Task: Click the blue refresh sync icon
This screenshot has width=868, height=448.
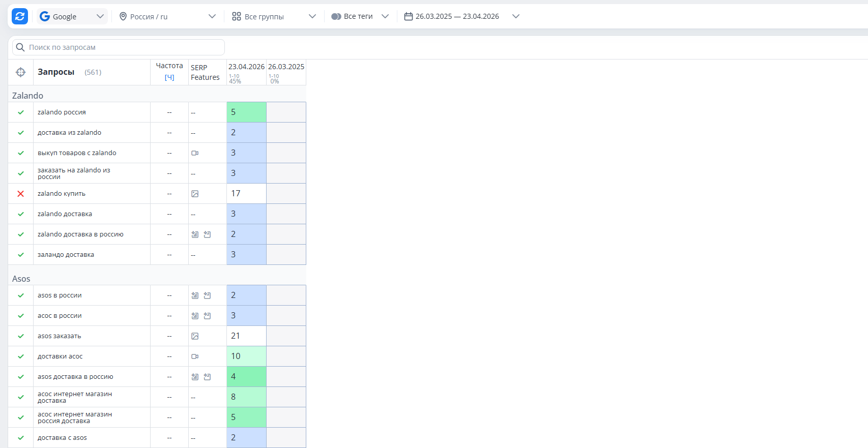Action: [x=20, y=16]
